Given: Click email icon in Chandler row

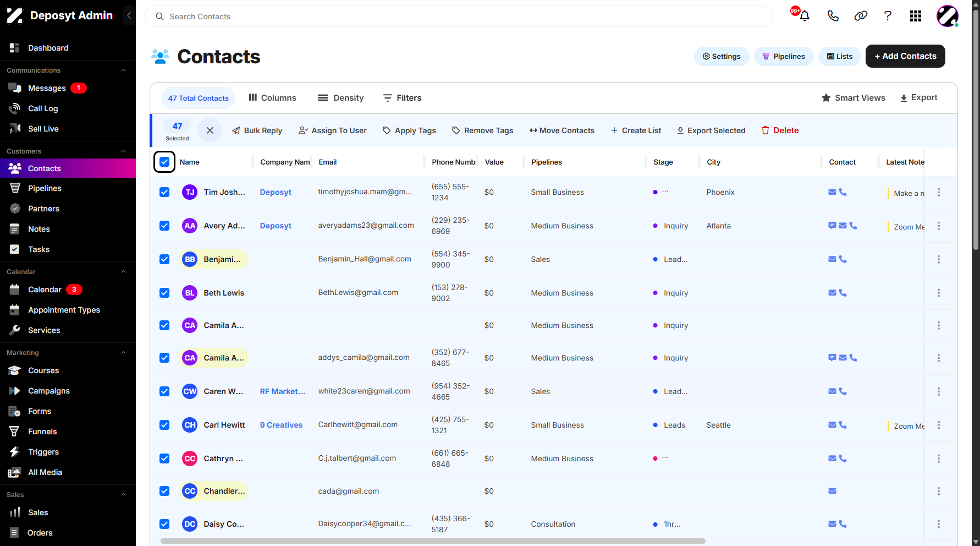Looking at the screenshot, I should click(x=832, y=491).
